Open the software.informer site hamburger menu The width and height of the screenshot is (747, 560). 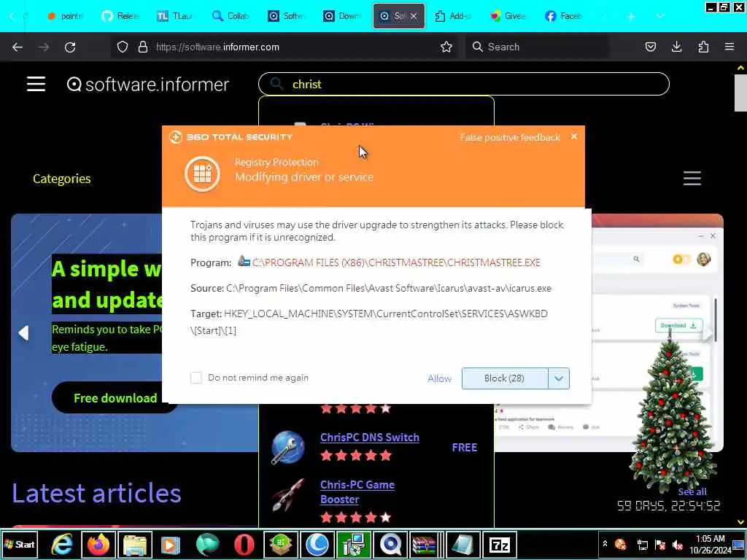coord(36,85)
